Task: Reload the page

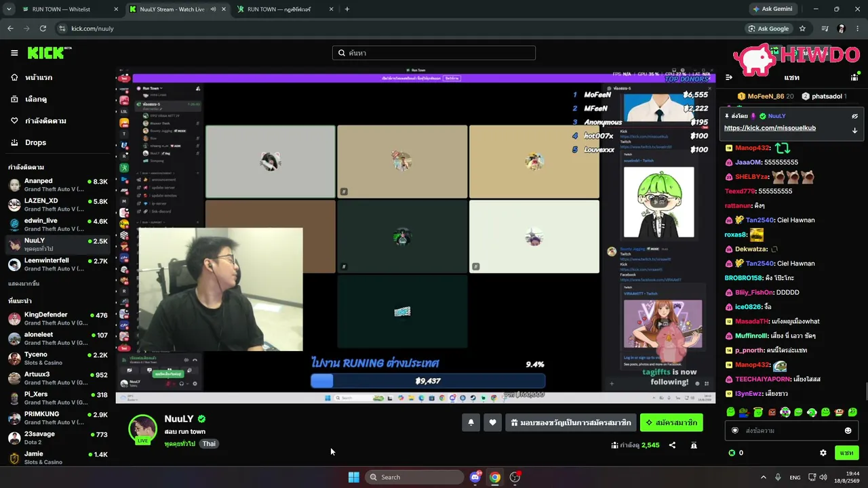Action: tap(43, 28)
